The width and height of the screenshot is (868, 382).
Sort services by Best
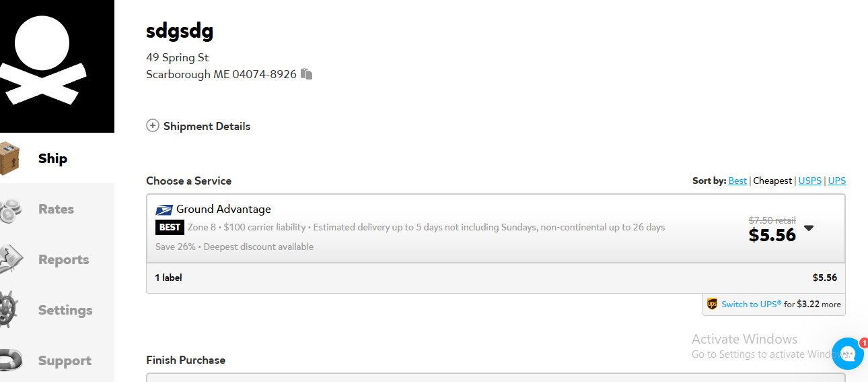(x=737, y=181)
